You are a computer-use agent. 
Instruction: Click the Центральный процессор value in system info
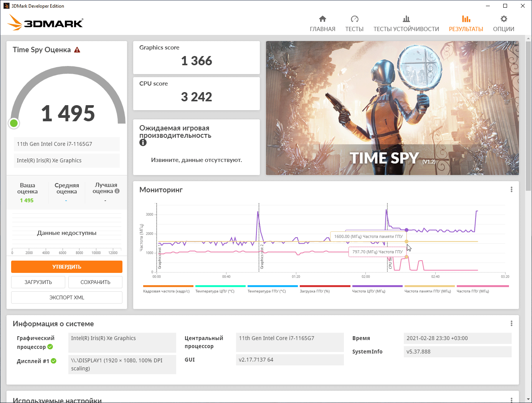(x=290, y=342)
